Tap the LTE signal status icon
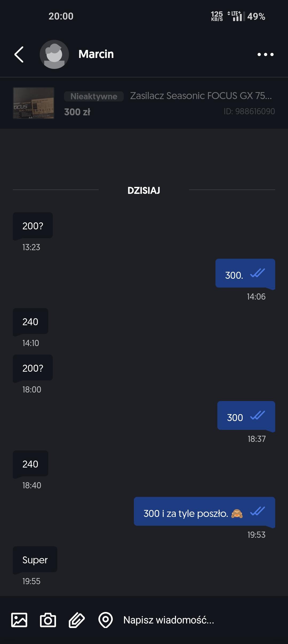Screen dimensions: 288x644 [x=236, y=16]
